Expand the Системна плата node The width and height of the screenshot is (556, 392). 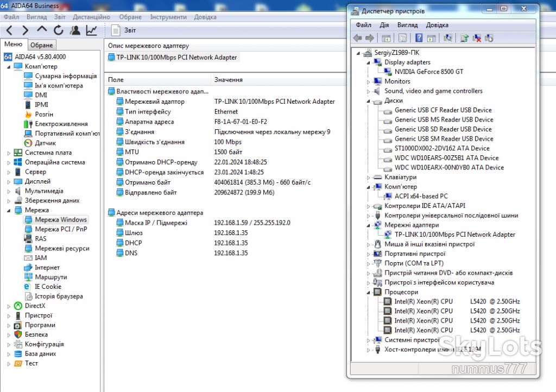point(9,153)
